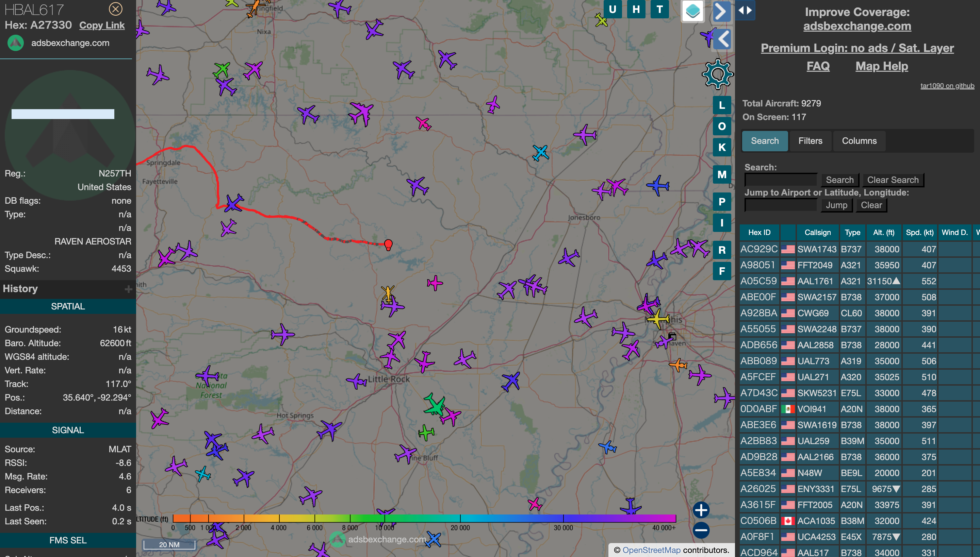Click the Clear Search button

click(893, 180)
